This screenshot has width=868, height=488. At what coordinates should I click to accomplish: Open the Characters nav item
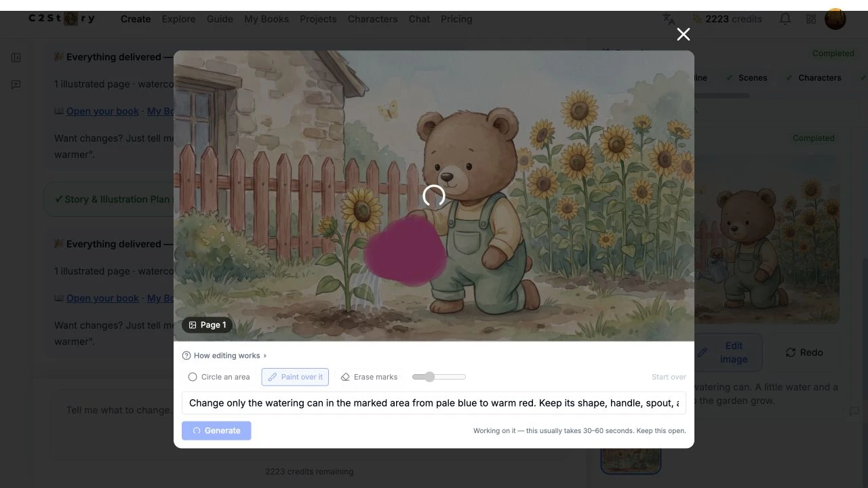tap(373, 19)
